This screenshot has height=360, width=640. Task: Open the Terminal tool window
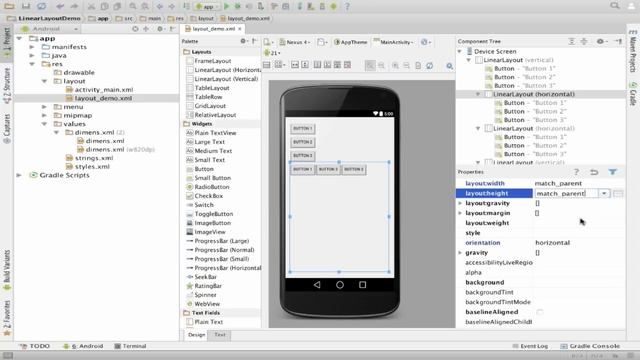130,346
